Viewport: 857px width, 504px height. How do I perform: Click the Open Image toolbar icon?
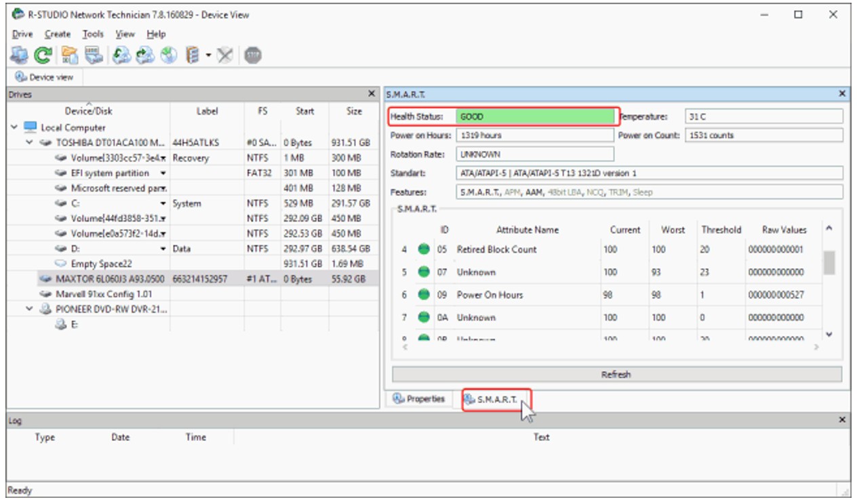pyautogui.click(x=121, y=55)
